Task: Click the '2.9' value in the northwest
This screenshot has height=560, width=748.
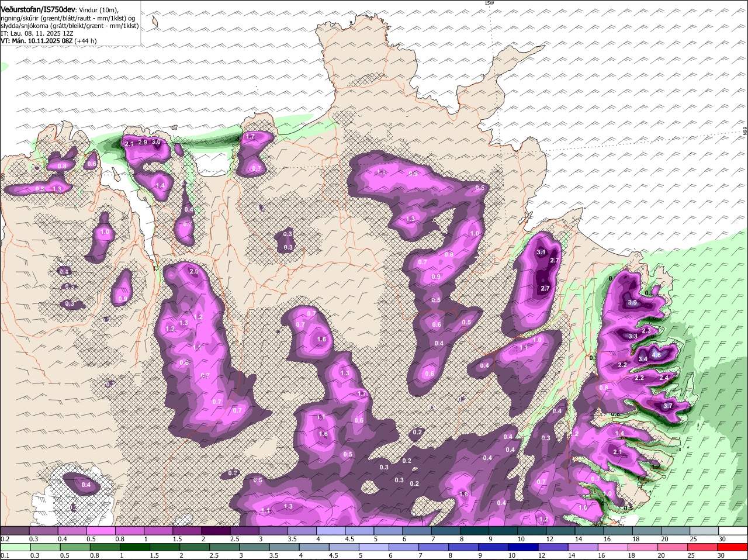Action: click(x=143, y=142)
